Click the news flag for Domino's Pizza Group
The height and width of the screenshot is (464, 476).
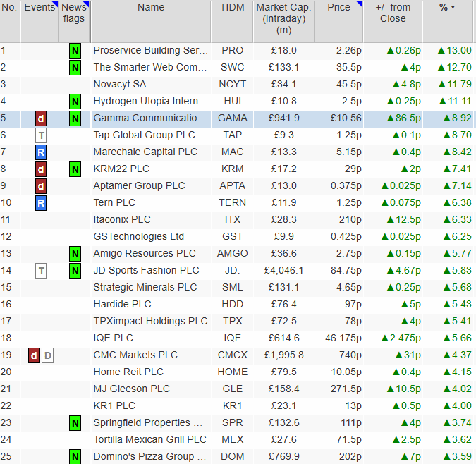tap(75, 457)
